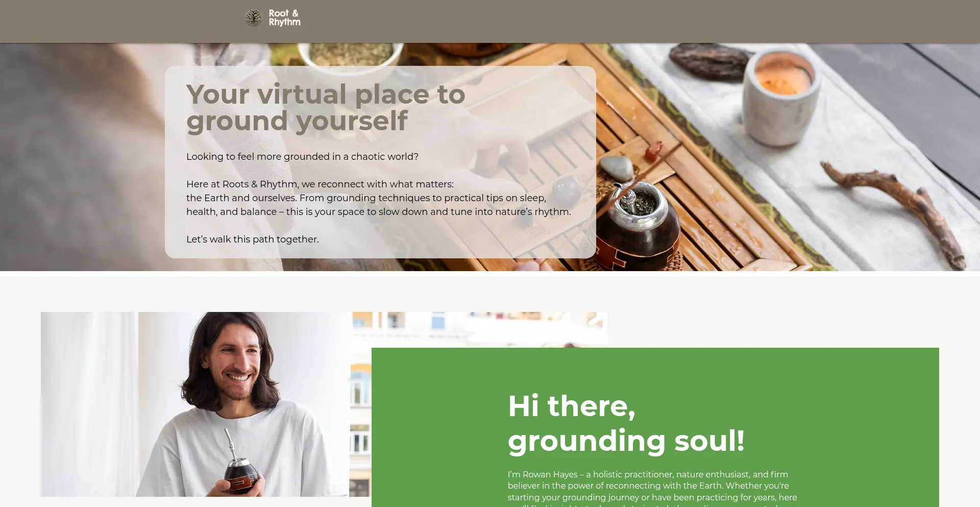The width and height of the screenshot is (980, 507).
Task: Click the mate gourd held by the man
Action: [241, 474]
